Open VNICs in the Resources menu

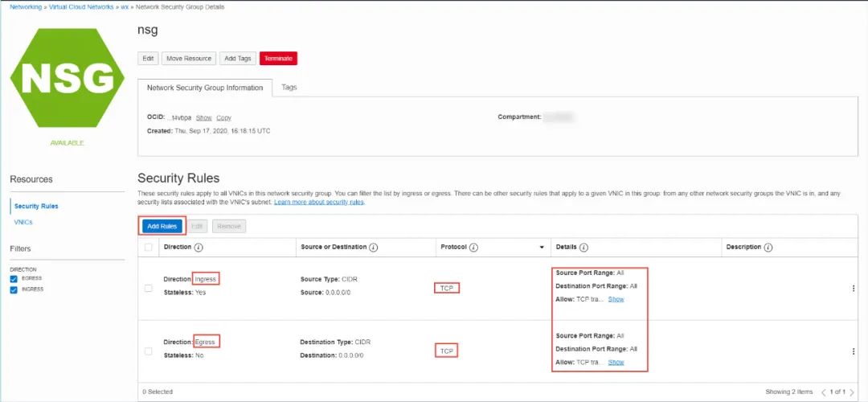23,222
